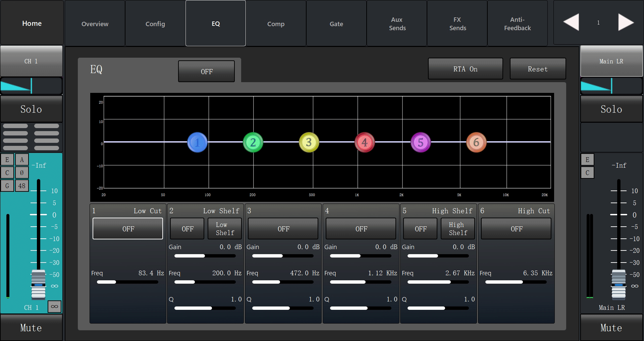Screen dimensions: 644x341
Task: Turn on RTA with RTA On button
Action: coord(465,69)
